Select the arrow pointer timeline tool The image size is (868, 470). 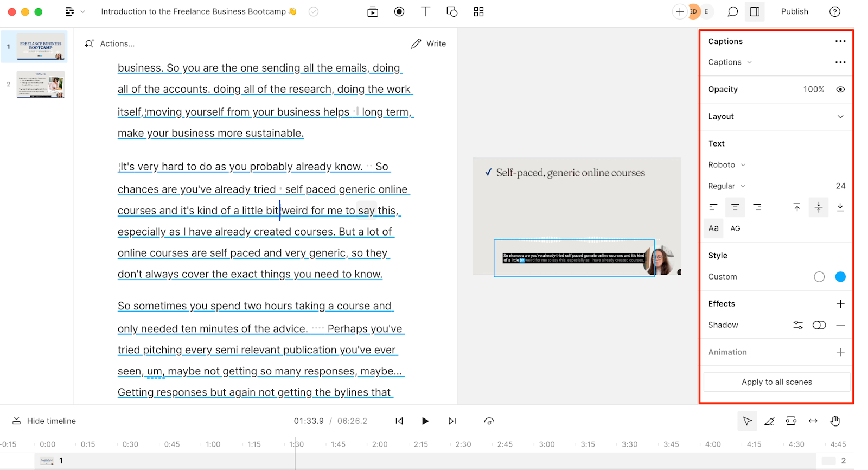point(747,421)
